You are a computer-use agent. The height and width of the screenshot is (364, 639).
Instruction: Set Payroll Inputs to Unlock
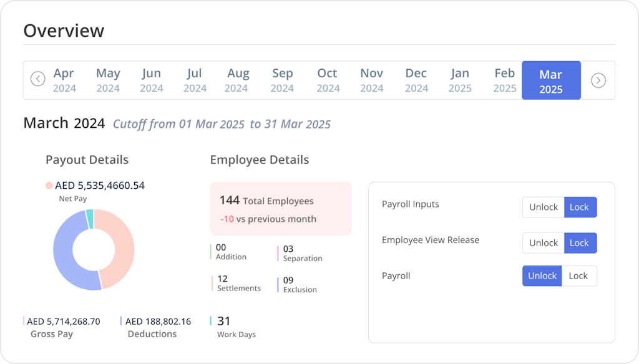[x=542, y=207]
